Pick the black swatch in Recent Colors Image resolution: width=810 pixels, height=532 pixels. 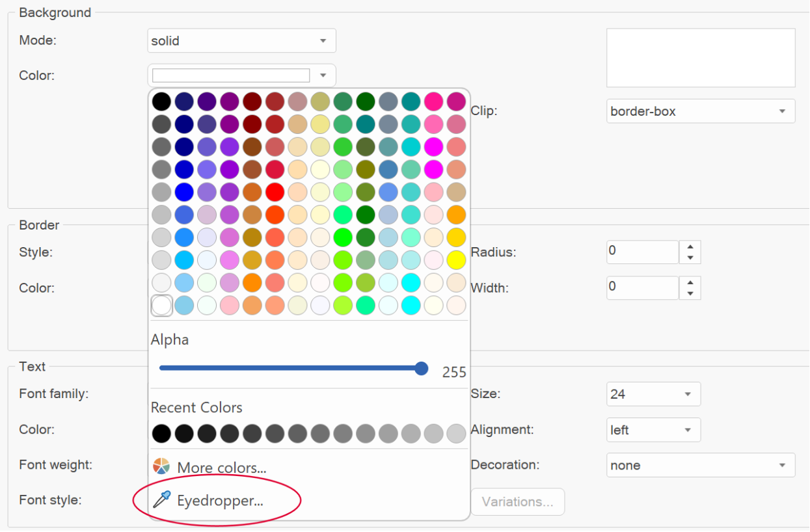point(161,433)
